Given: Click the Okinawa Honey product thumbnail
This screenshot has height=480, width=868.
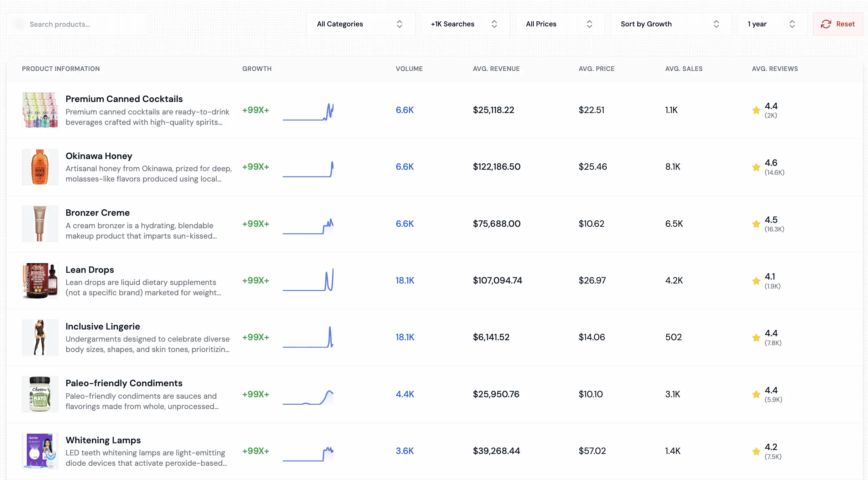Looking at the screenshot, I should [40, 167].
